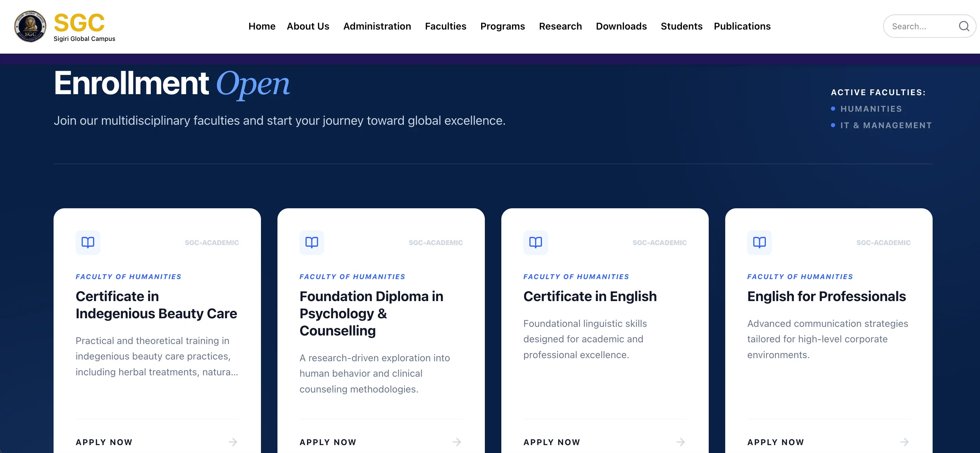
Task: Click the SGC lion crest logo
Action: click(x=30, y=26)
